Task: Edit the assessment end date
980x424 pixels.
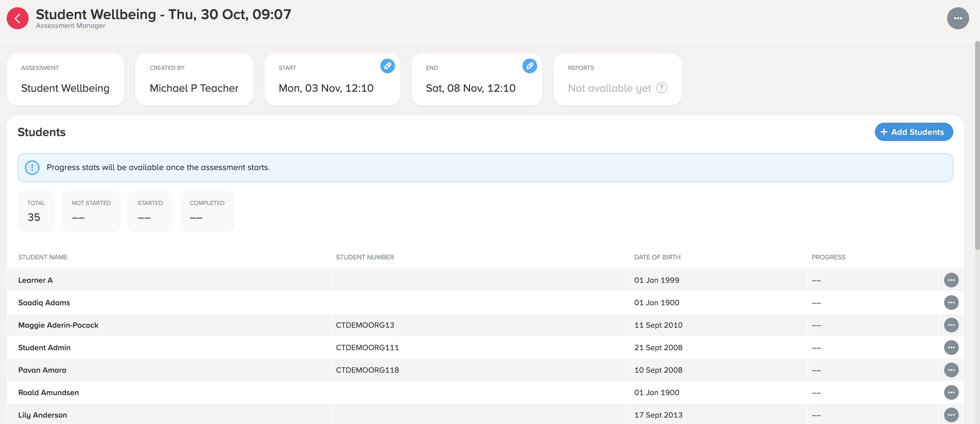Action: tap(529, 66)
